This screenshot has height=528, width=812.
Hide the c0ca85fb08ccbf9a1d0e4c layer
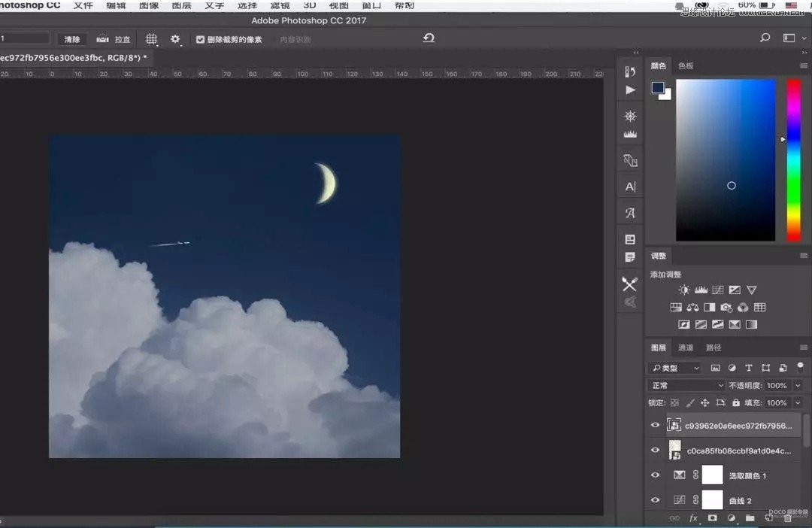click(x=655, y=450)
